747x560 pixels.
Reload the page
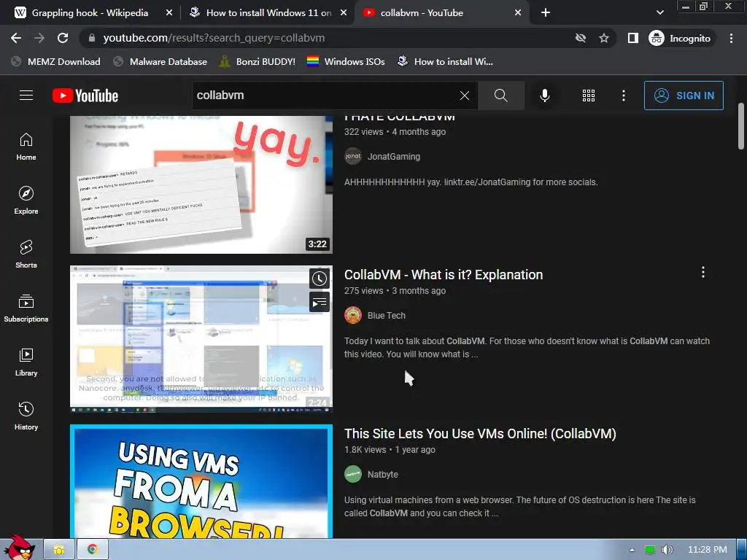(63, 38)
